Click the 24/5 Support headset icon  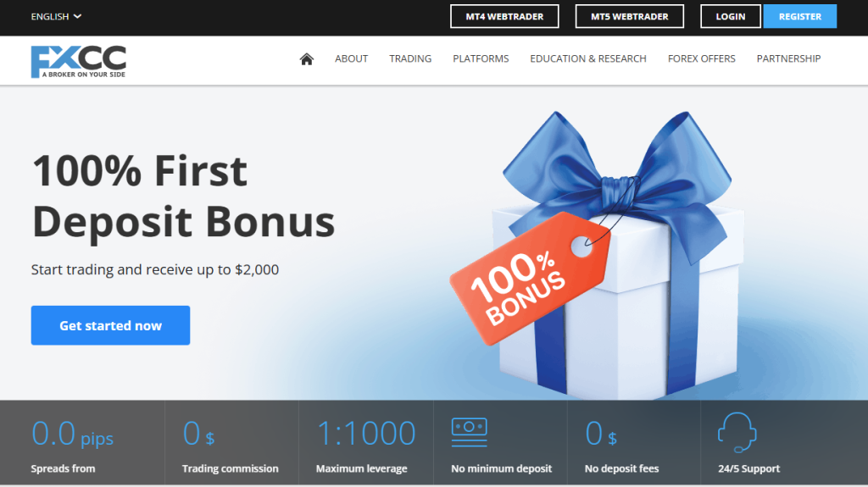[x=737, y=432]
